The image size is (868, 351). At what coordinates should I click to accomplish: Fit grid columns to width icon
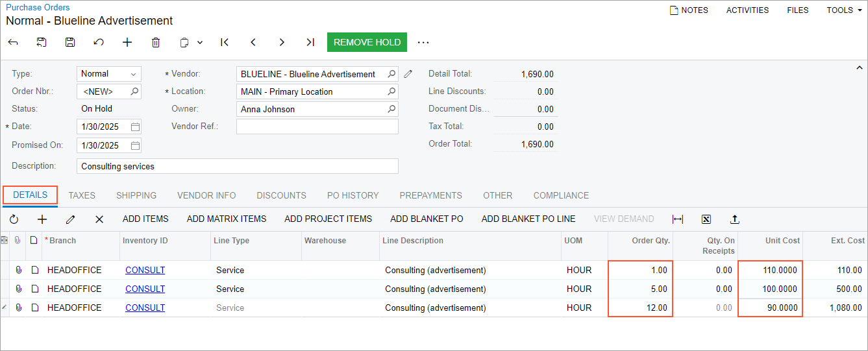coord(678,219)
